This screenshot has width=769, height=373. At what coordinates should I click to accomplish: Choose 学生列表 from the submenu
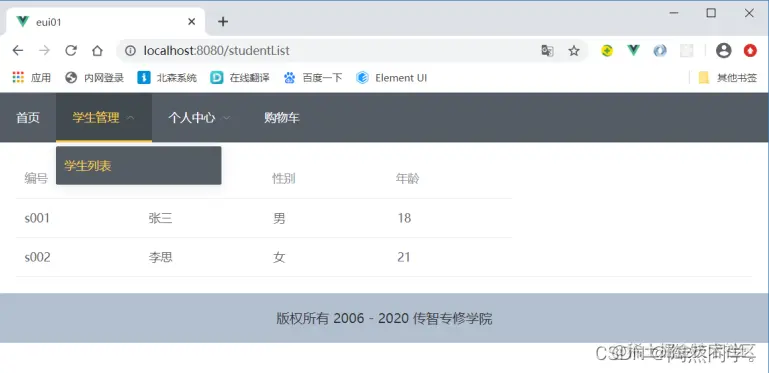[x=139, y=166]
